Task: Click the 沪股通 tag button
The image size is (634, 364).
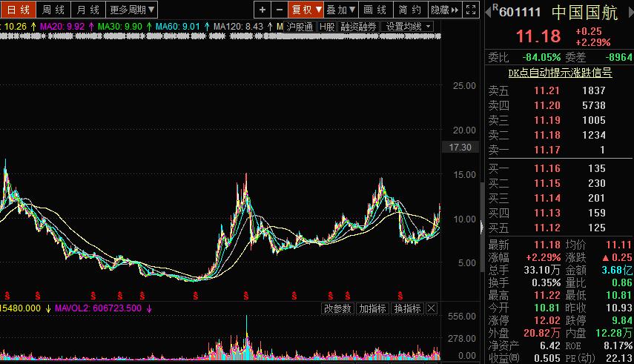Action: [x=300, y=27]
